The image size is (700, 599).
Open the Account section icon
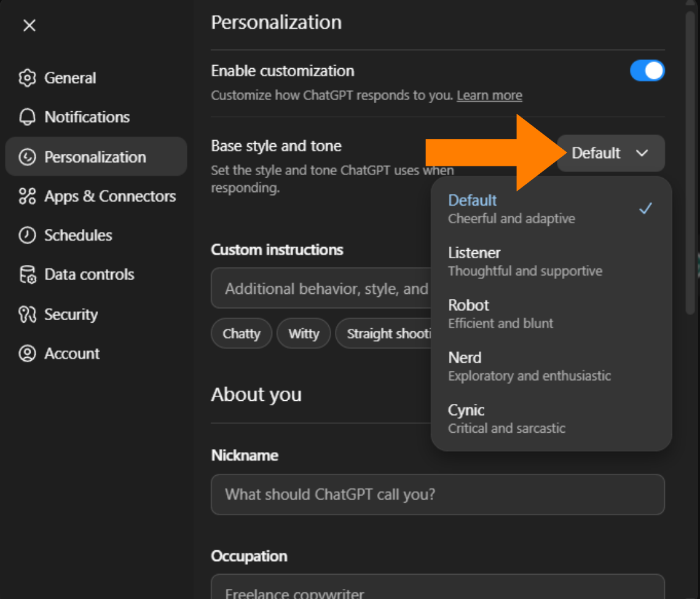coord(27,353)
